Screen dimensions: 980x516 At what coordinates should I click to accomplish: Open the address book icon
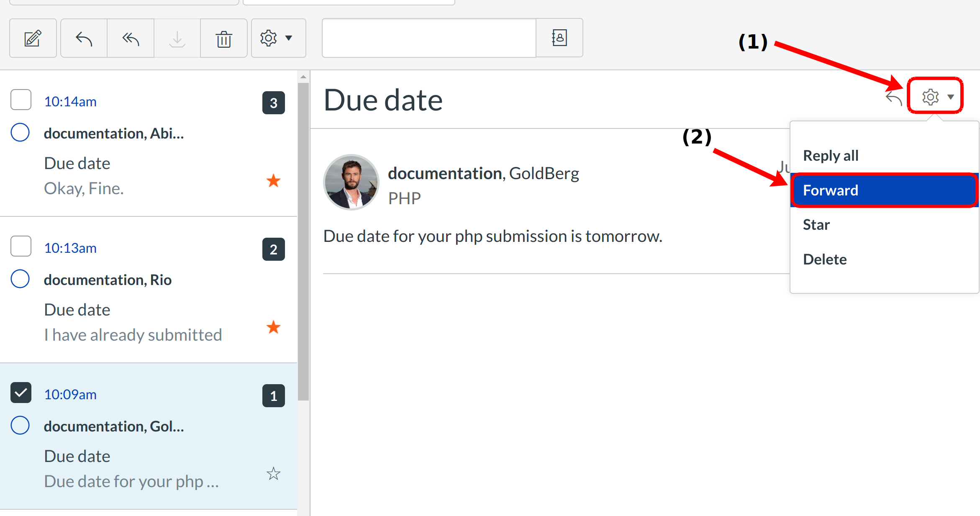point(559,38)
